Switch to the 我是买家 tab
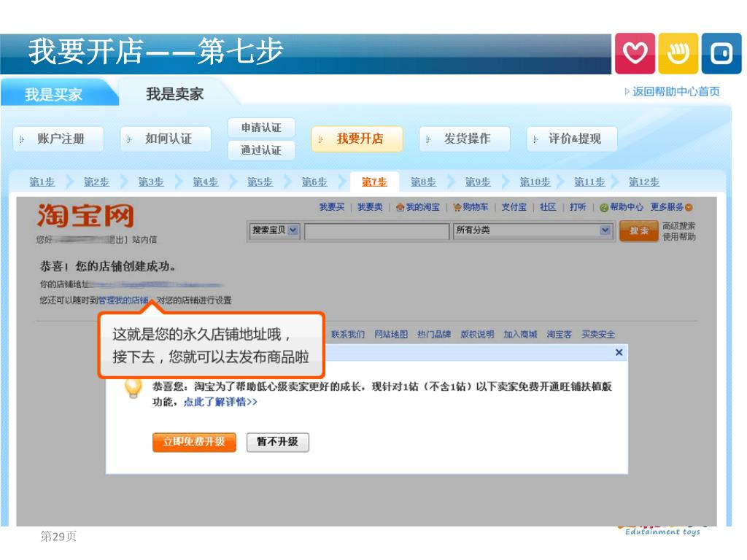The width and height of the screenshot is (747, 560). [x=53, y=94]
